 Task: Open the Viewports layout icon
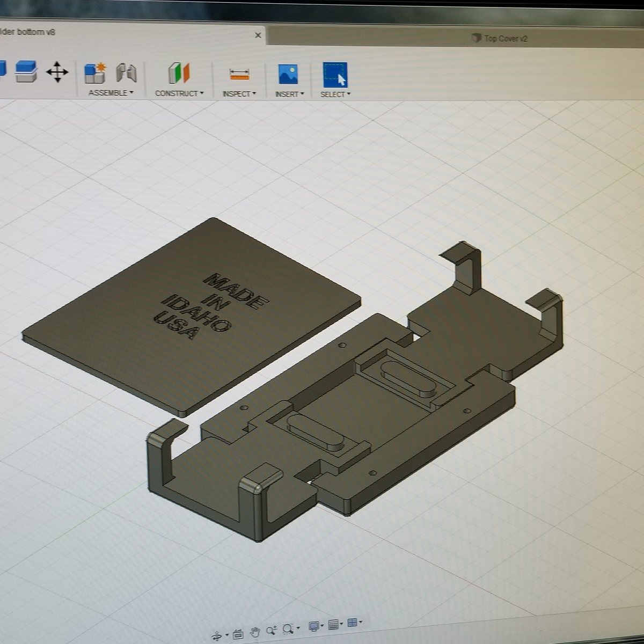coord(352,623)
